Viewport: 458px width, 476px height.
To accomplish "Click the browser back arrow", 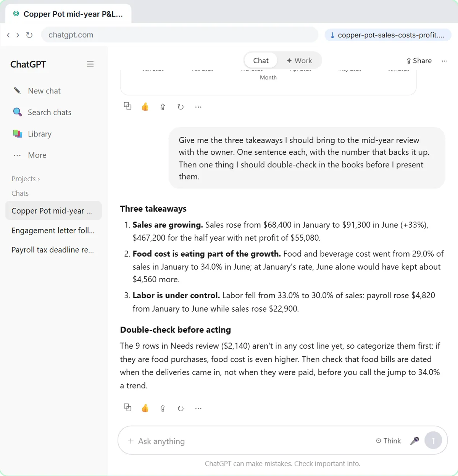I will (x=8, y=35).
